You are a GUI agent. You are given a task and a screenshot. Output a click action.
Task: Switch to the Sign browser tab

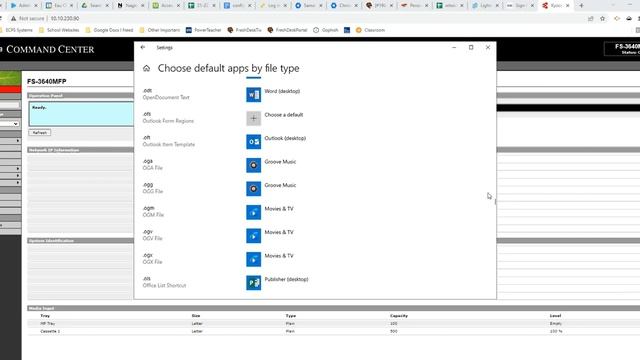coord(521,6)
